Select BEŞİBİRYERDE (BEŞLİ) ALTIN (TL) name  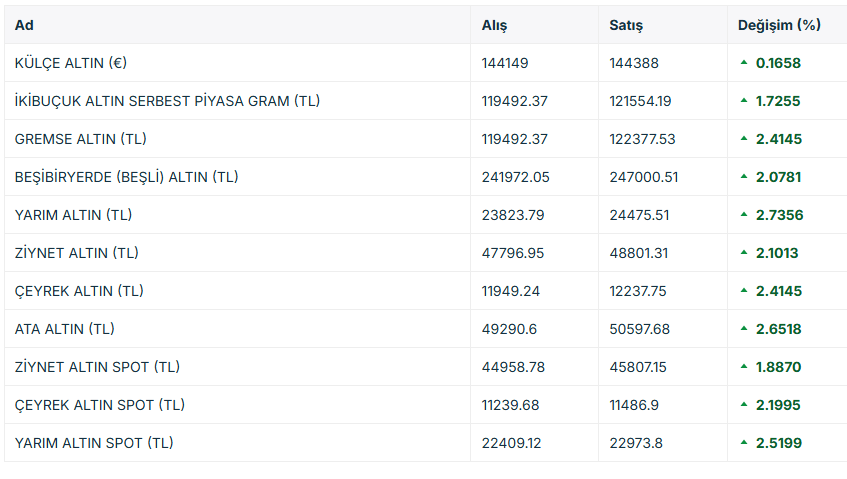pyautogui.click(x=126, y=177)
